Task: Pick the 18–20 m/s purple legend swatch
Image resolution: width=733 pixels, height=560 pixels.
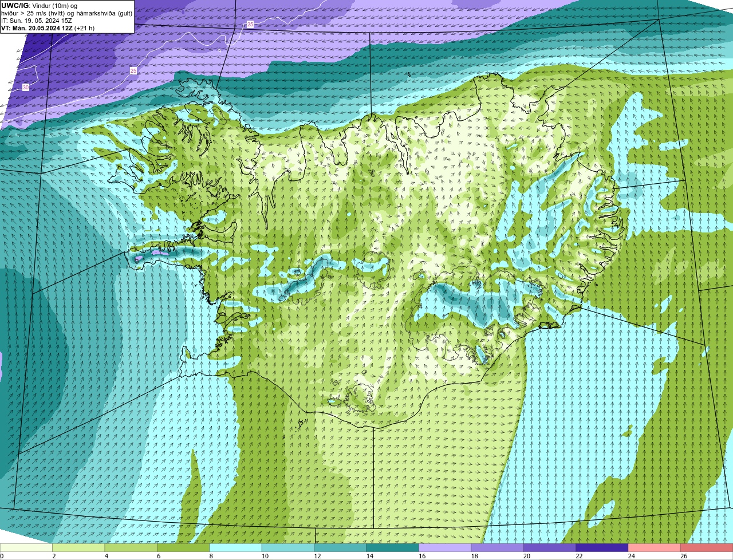Action: [x=498, y=547]
